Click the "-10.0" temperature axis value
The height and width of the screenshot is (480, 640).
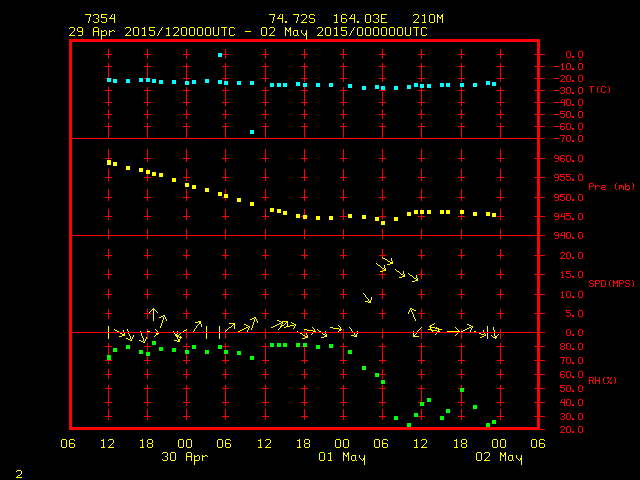(x=568, y=67)
